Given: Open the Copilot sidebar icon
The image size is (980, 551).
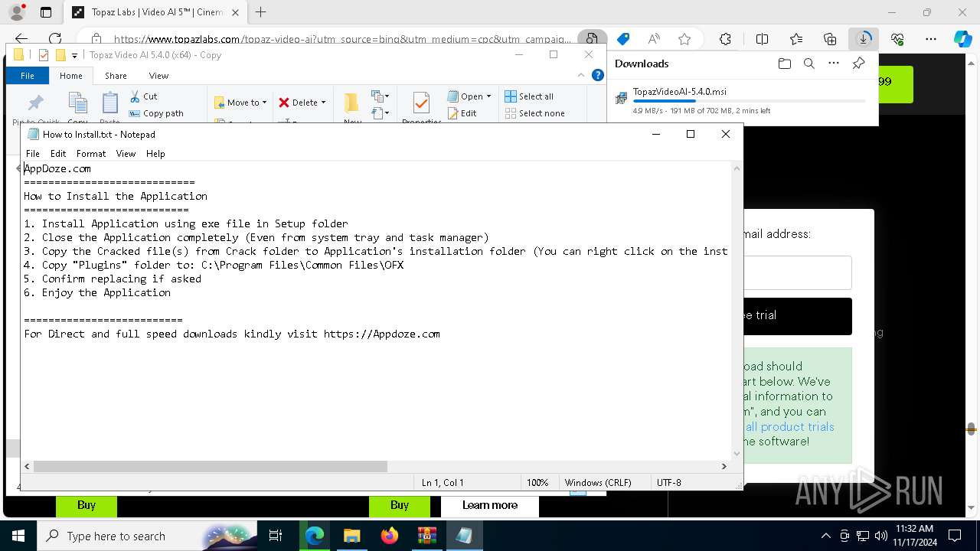Looking at the screenshot, I should [962, 39].
